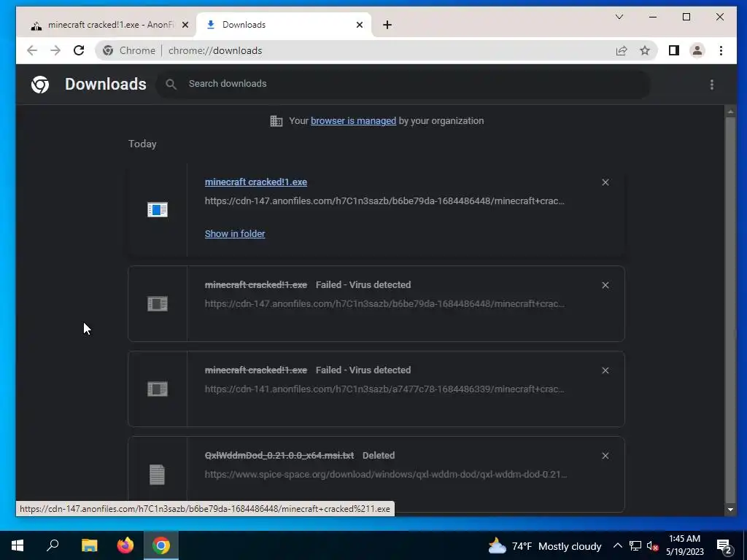Close the Downloads tab
This screenshot has width=747, height=560.
click(360, 25)
